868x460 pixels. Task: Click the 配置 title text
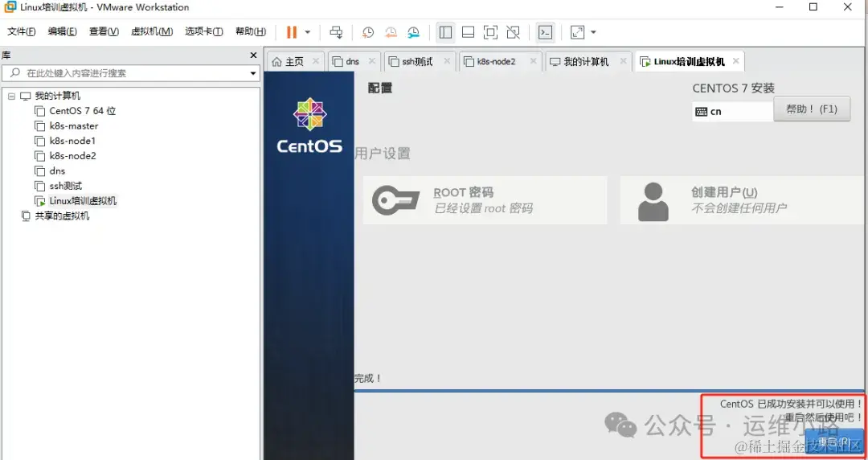pos(380,88)
